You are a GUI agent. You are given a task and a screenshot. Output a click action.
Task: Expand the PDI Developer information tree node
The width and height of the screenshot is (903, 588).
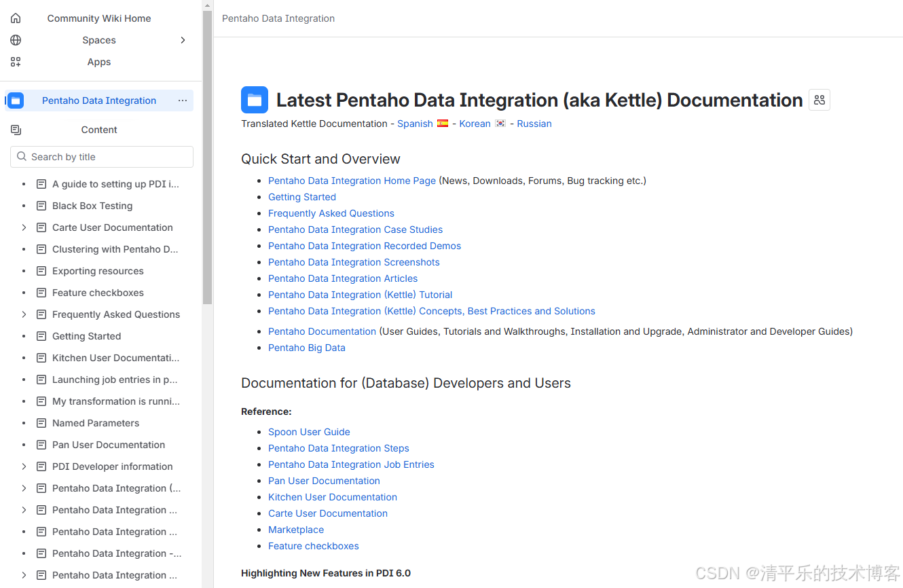coord(24,466)
